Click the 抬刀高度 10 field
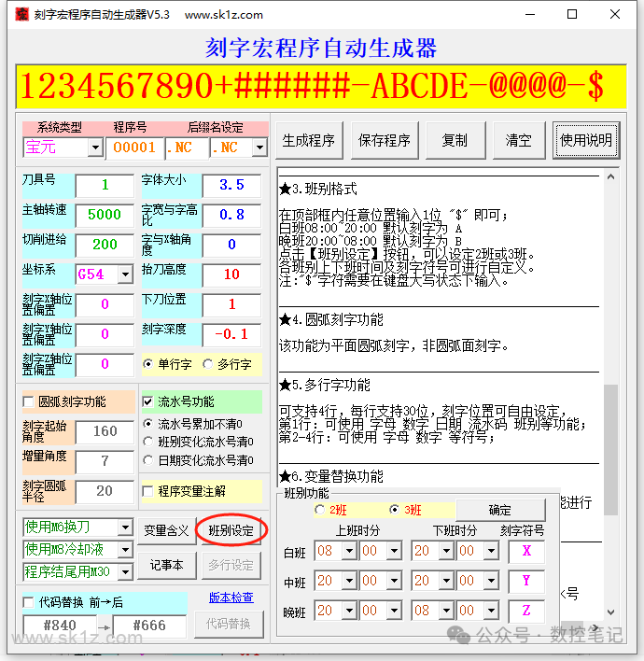 231,274
